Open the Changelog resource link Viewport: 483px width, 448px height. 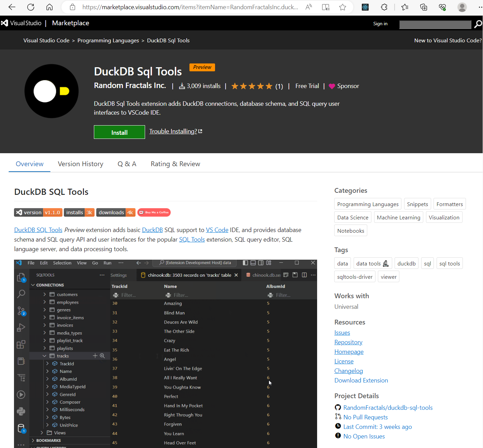(349, 371)
